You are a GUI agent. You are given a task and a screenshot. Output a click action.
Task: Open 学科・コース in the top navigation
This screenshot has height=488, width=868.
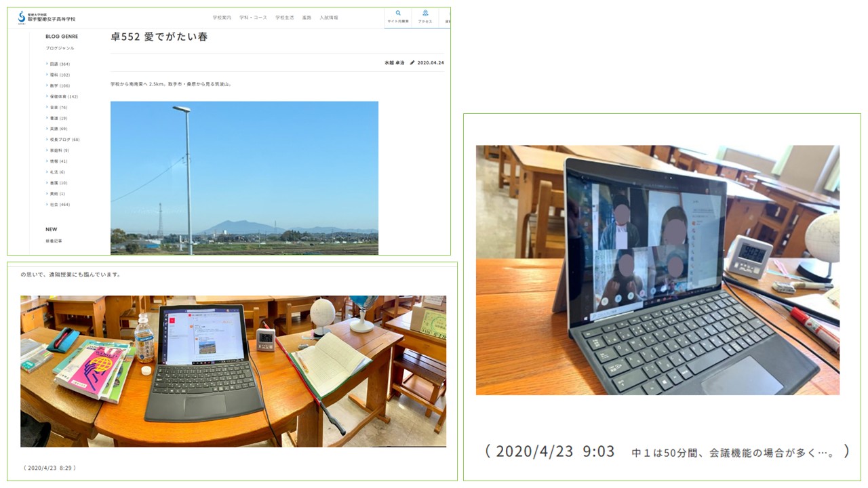pos(253,18)
